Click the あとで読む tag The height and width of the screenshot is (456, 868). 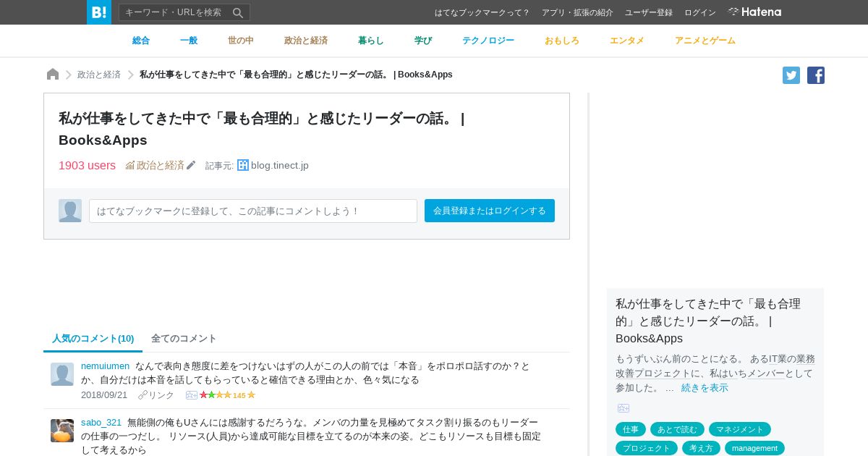pos(677,429)
